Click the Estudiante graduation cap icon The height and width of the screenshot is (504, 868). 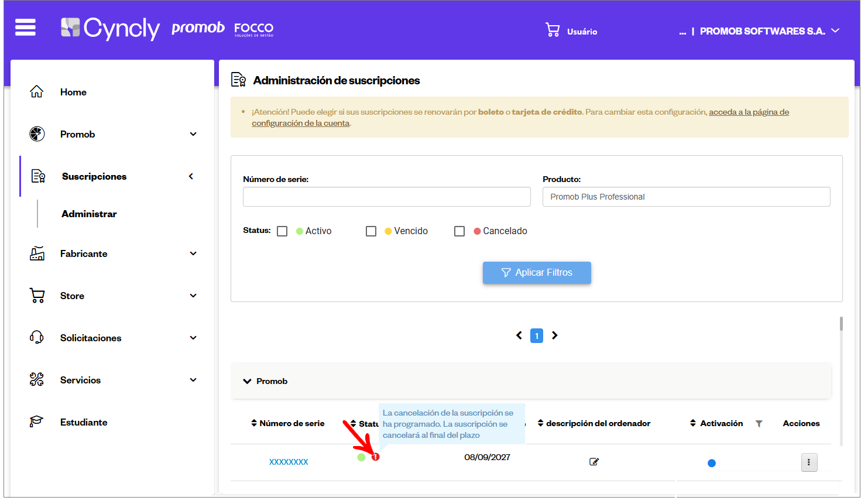[37, 421]
